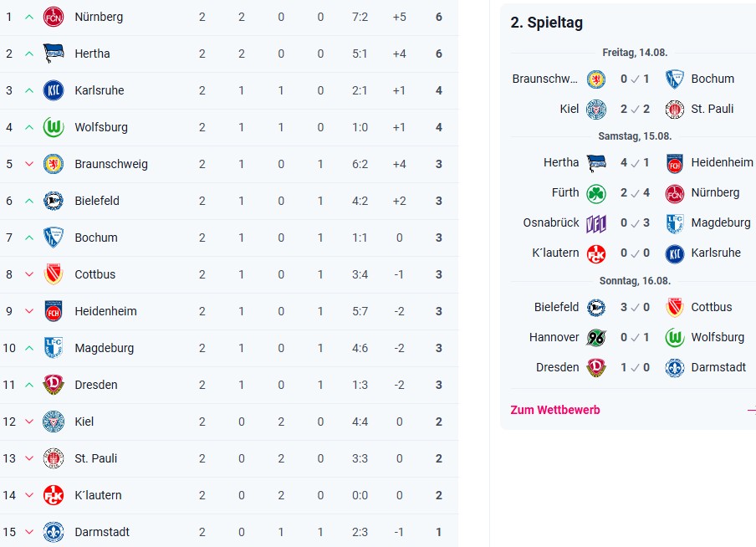Click the Cottbus crest in the table
The width and height of the screenshot is (756, 547).
tap(53, 274)
